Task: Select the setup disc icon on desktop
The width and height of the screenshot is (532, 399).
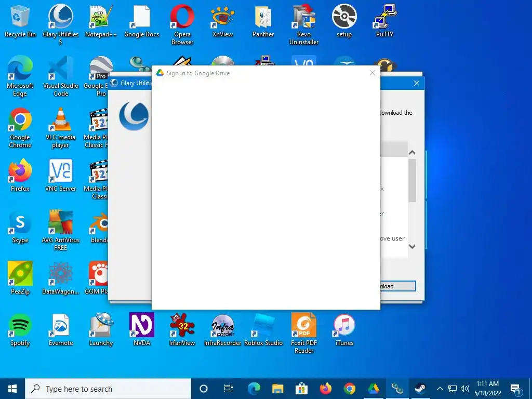Action: click(344, 20)
